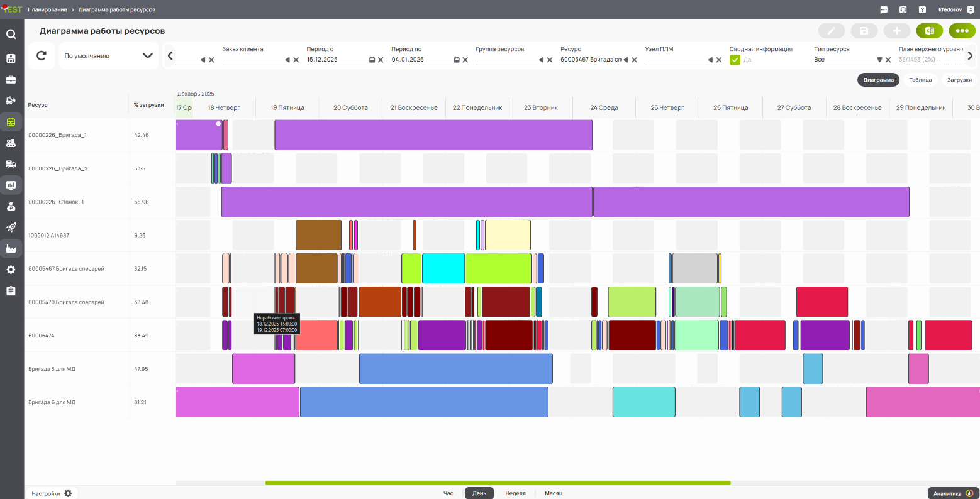Open help question mark icon
Image resolution: width=980 pixels, height=499 pixels.
click(x=922, y=9)
